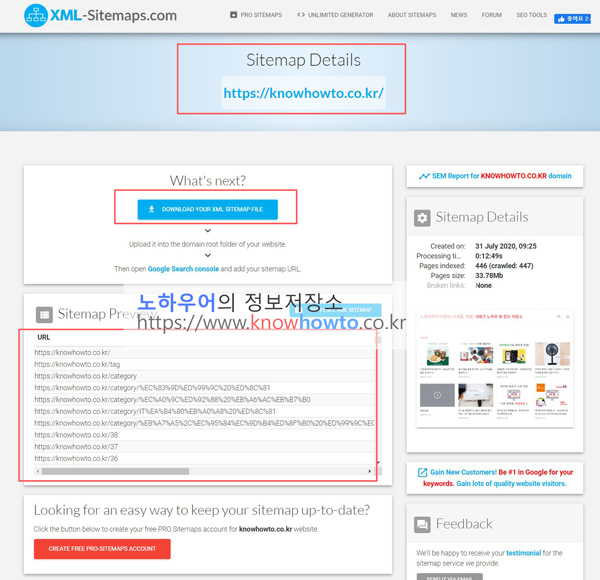Select https://knowhowto.co.kr/tag row

pos(204,364)
